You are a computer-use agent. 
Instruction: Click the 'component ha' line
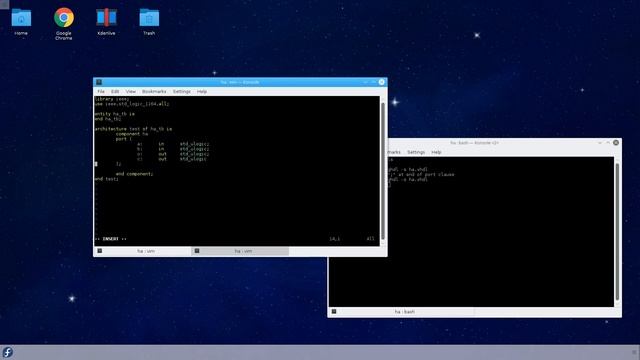[132, 134]
